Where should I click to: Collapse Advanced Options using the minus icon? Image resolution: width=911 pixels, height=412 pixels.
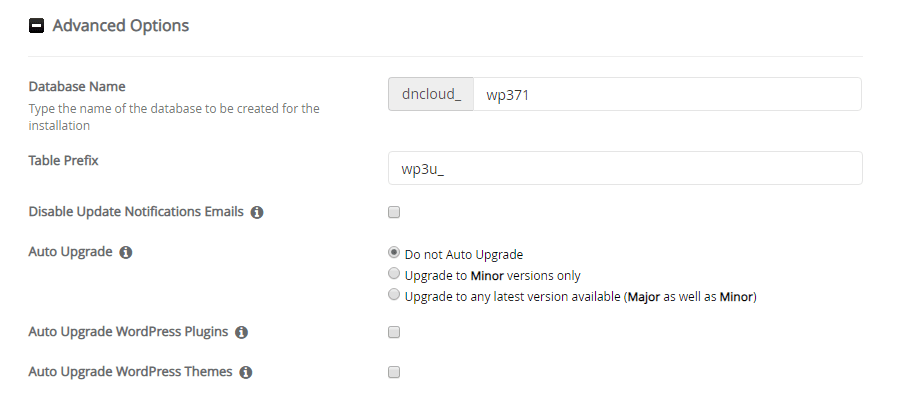pos(36,26)
